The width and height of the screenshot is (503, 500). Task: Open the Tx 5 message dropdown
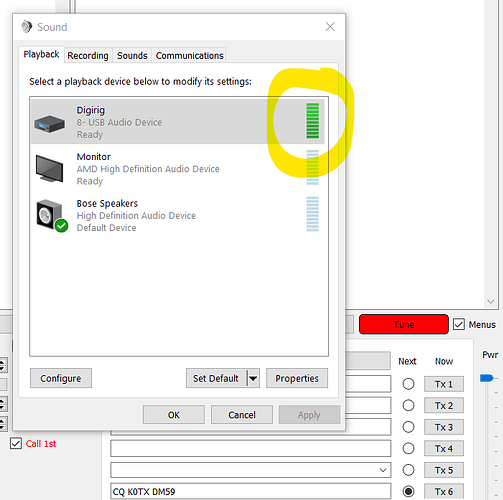(x=383, y=470)
